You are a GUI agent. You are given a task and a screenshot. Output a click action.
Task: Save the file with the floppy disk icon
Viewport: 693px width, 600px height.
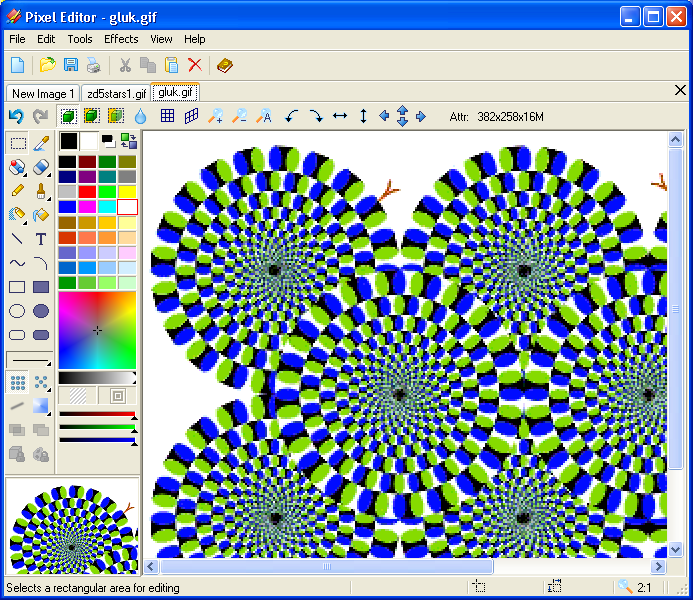(71, 65)
